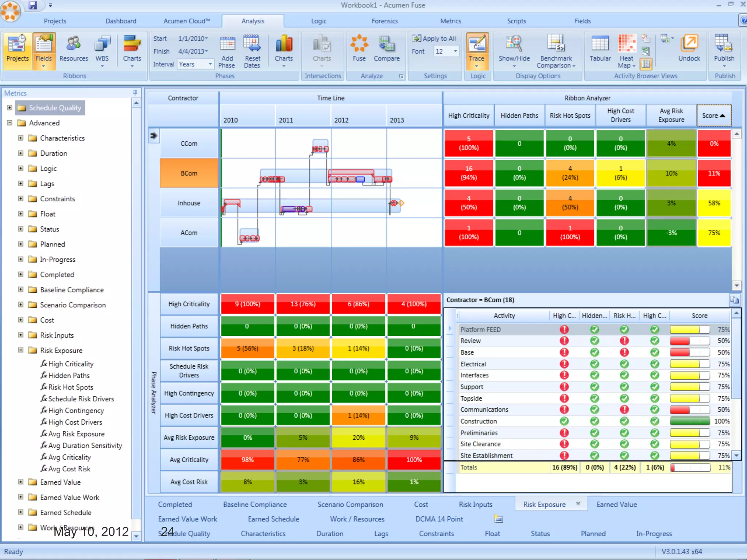Open the Interval Years dropdown
747x560 pixels.
(210, 64)
